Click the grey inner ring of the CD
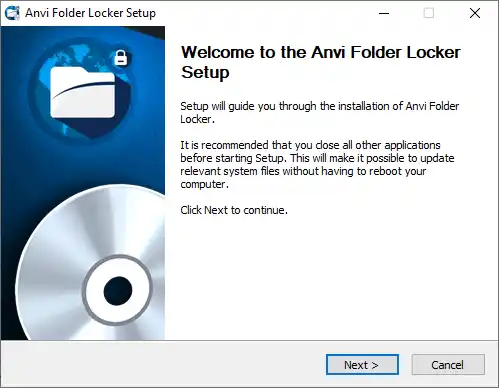 point(118,291)
